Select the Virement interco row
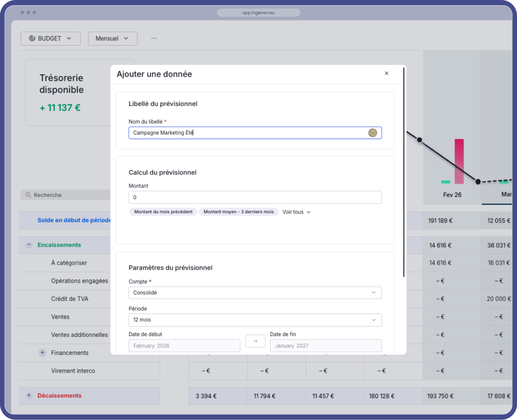The height and width of the screenshot is (420, 517). coord(73,371)
